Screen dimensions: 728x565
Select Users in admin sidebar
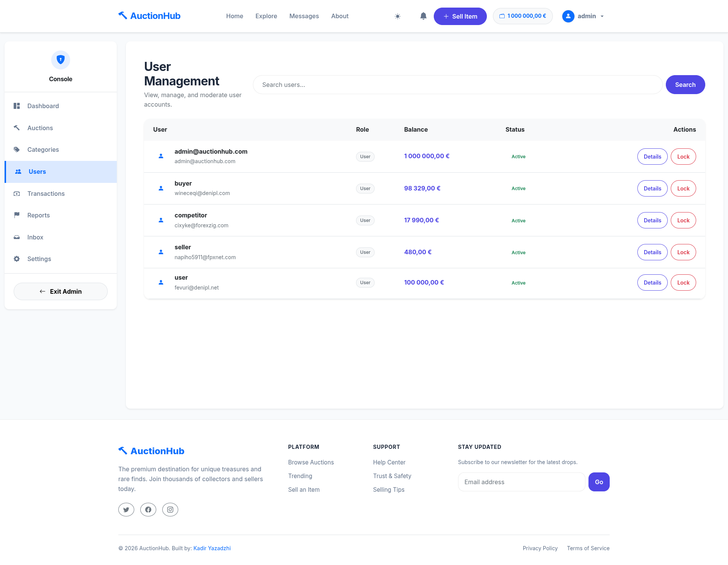61,172
